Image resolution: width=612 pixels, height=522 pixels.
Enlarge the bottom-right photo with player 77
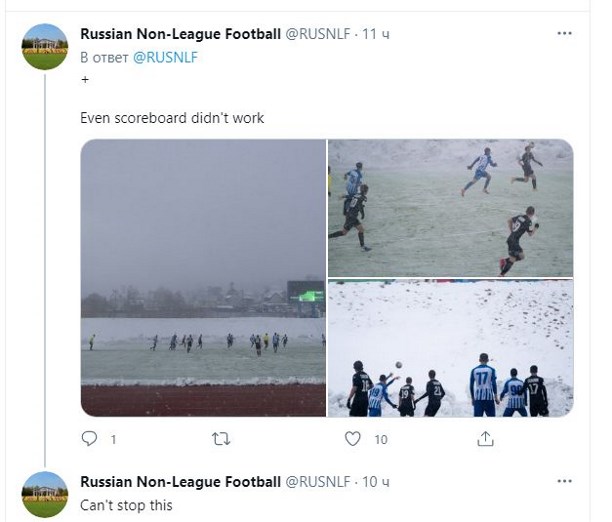(x=450, y=348)
